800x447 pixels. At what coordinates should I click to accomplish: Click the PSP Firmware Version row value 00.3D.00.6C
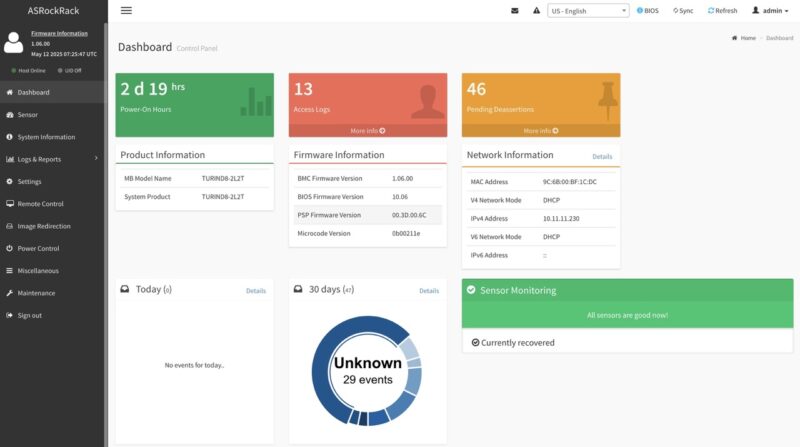[x=409, y=215]
